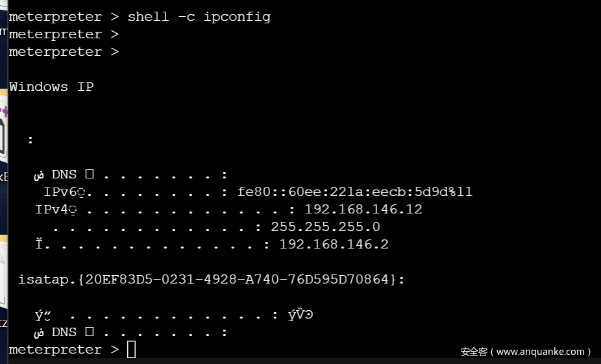
Task: Click the second empty meterpreter prompt line
Action: 64,34
